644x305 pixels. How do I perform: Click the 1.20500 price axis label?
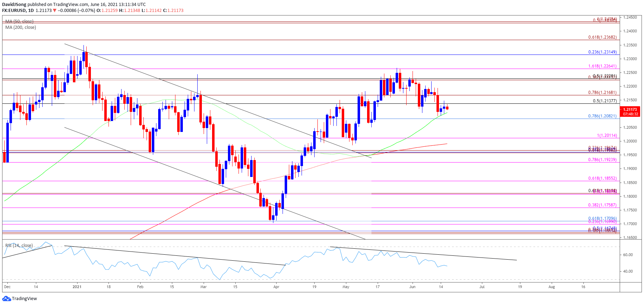(x=630, y=127)
